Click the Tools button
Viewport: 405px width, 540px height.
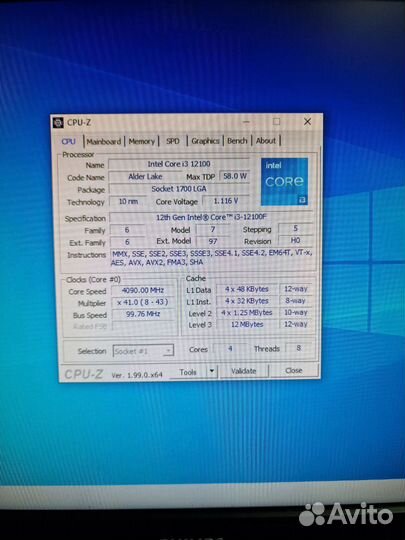click(188, 372)
